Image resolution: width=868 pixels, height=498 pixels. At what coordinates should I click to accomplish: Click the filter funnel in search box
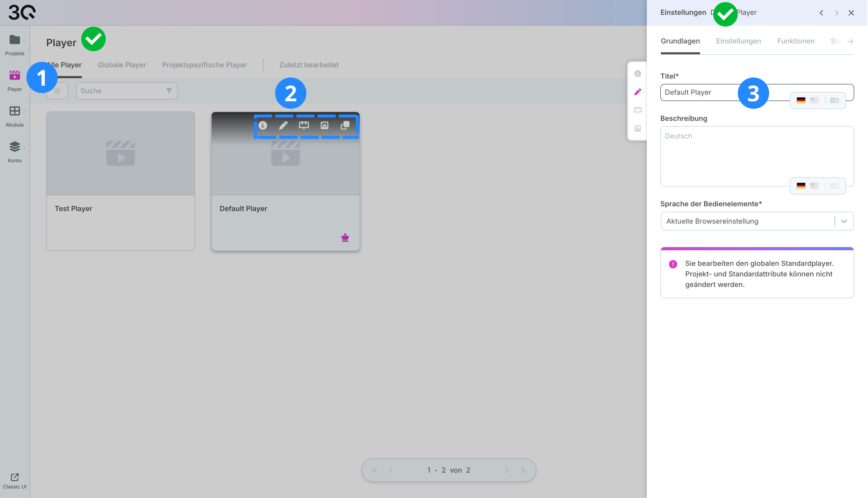[169, 91]
